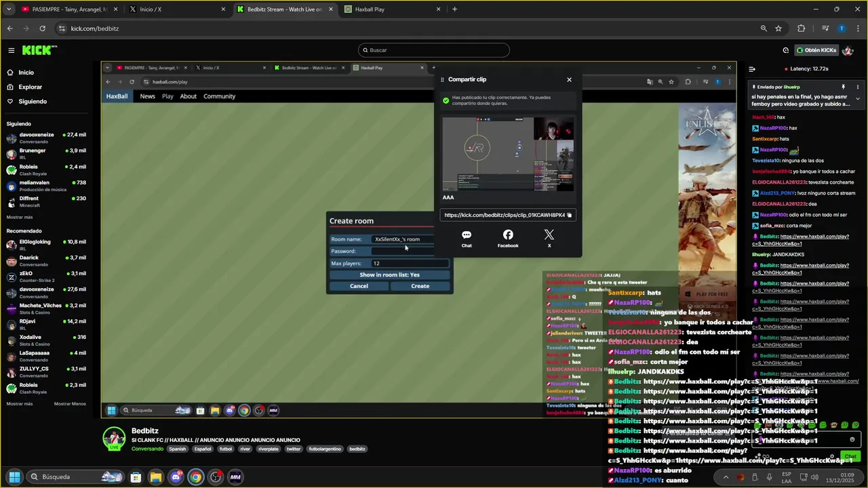
Task: Click the taskbar Búsqueda search box
Action: 75,477
